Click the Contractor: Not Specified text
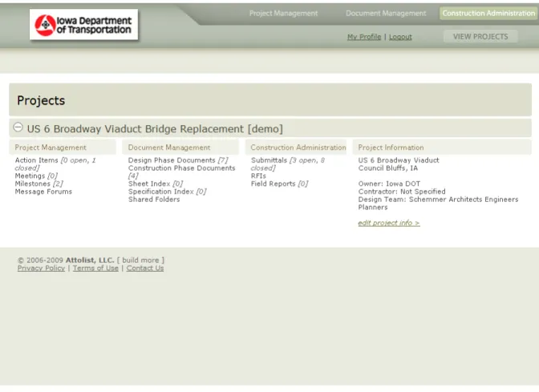 pos(402,192)
